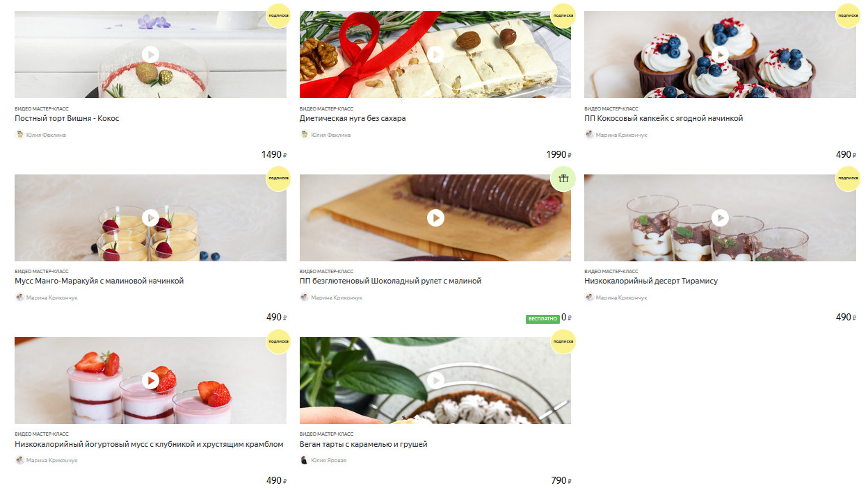Start the Мусс Манго-Маракуйя video

click(150, 218)
